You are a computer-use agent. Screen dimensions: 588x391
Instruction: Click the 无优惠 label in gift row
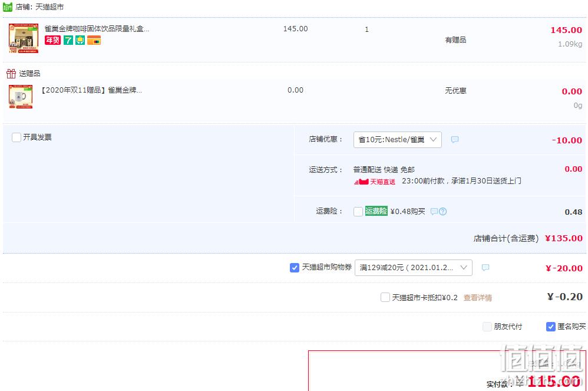click(455, 90)
